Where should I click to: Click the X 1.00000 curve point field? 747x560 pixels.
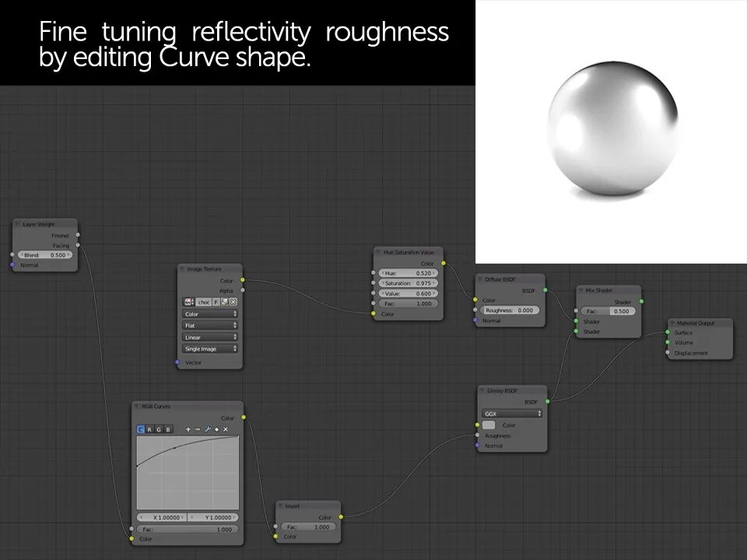(162, 517)
